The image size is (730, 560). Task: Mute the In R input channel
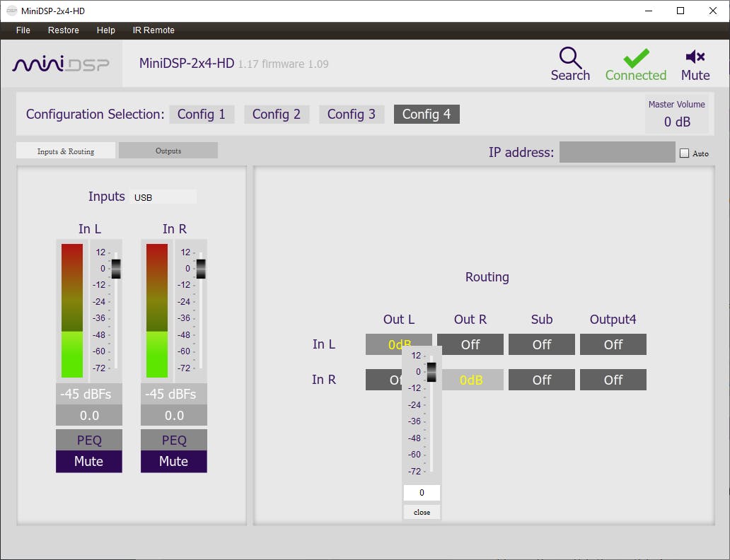(x=173, y=461)
